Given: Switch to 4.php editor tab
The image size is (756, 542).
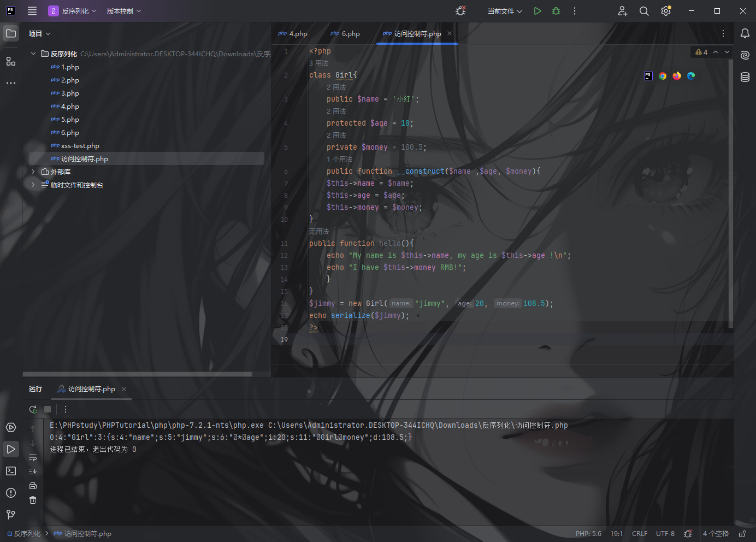Looking at the screenshot, I should point(293,33).
